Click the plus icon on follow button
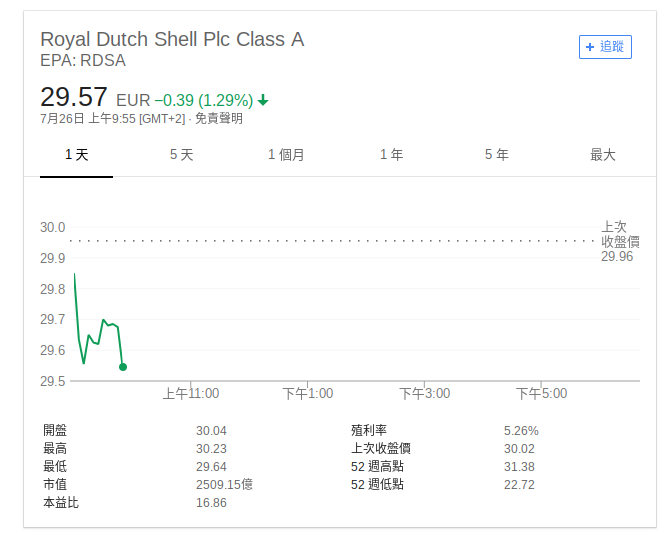This screenshot has width=669, height=547. 590,47
